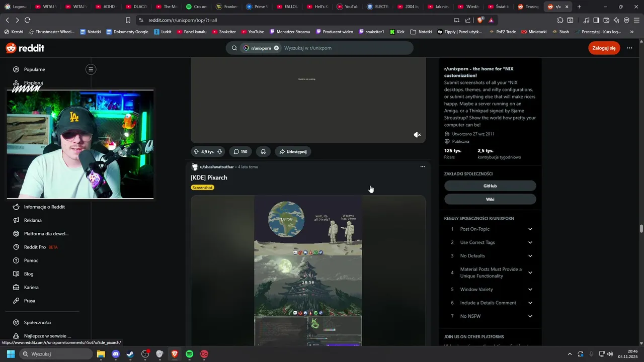Switch to the Franken browser tab

226,7
